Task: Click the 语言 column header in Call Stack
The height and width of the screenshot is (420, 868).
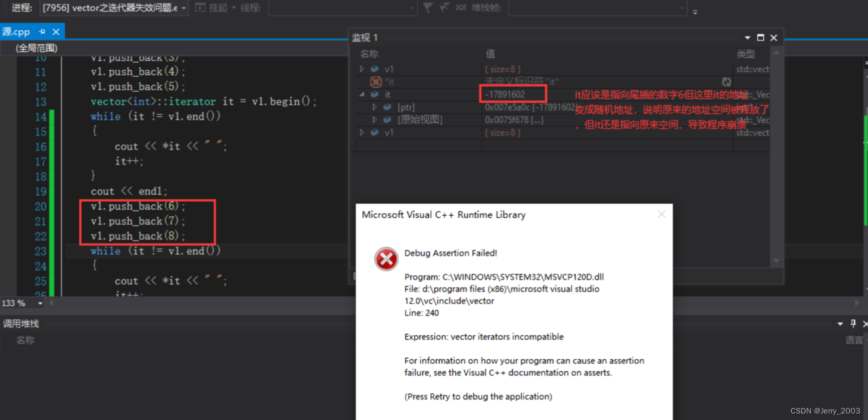Action: pos(854,340)
